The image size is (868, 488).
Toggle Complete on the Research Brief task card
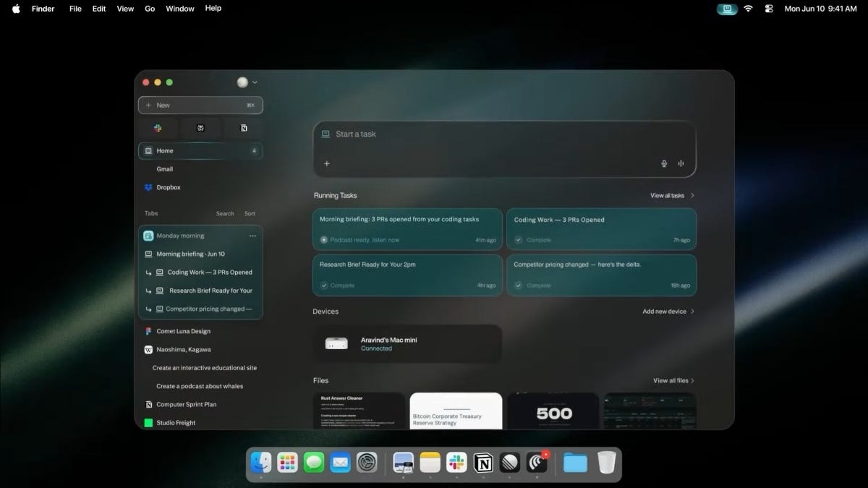pos(324,285)
